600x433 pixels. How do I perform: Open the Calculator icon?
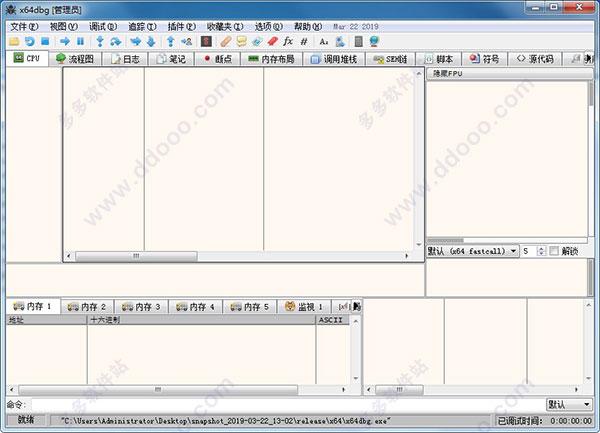[359, 41]
